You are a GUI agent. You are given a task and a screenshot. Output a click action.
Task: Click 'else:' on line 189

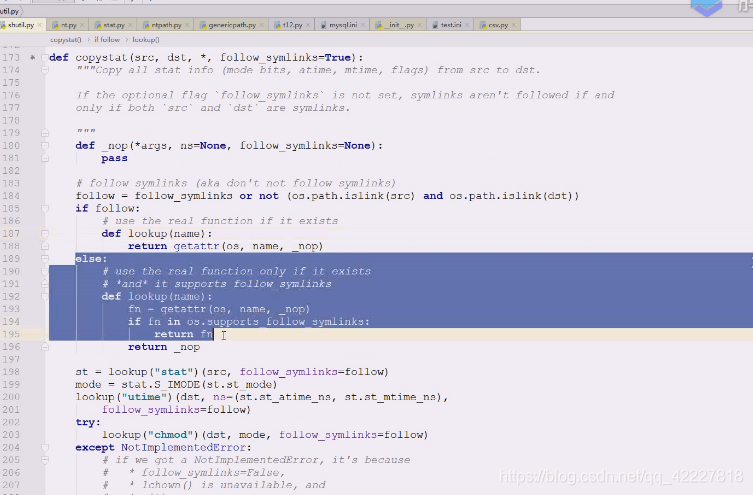[x=91, y=259]
